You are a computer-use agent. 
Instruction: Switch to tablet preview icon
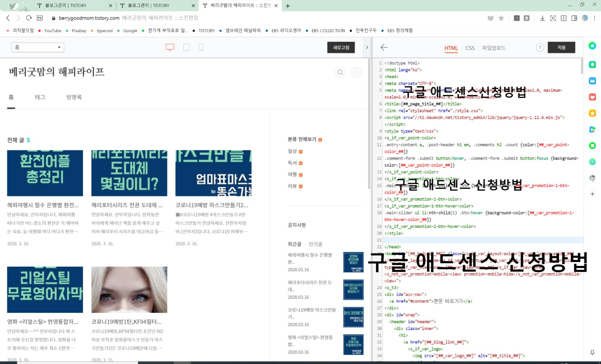187,47
